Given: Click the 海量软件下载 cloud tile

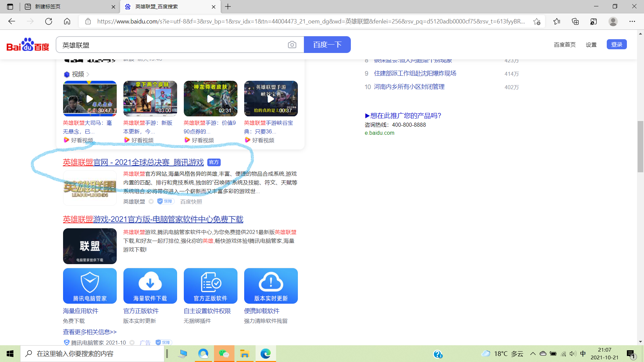Looking at the screenshot, I should coord(150,286).
